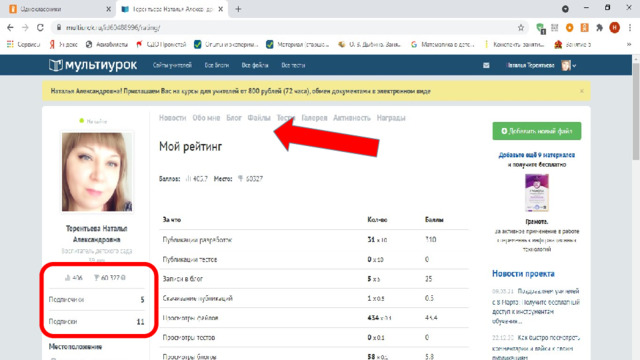Screen dimensions: 640x360
Task: Open the Галерея profile tab
Action: tap(314, 118)
